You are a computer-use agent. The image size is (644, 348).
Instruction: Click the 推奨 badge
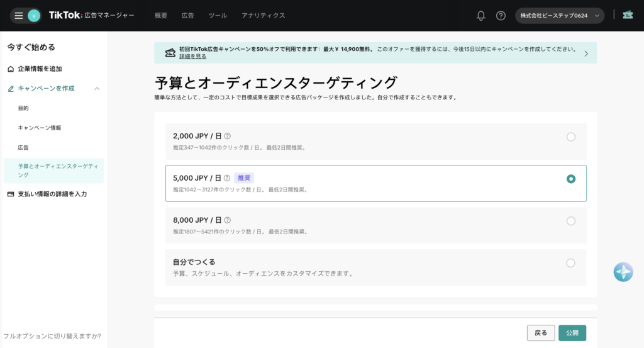pyautogui.click(x=244, y=178)
